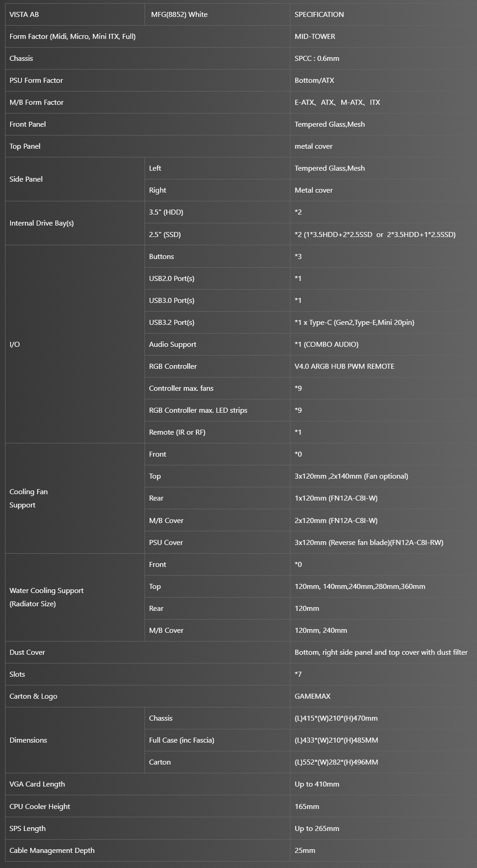Click the USB3.2 Port(s) row label

coord(172,323)
